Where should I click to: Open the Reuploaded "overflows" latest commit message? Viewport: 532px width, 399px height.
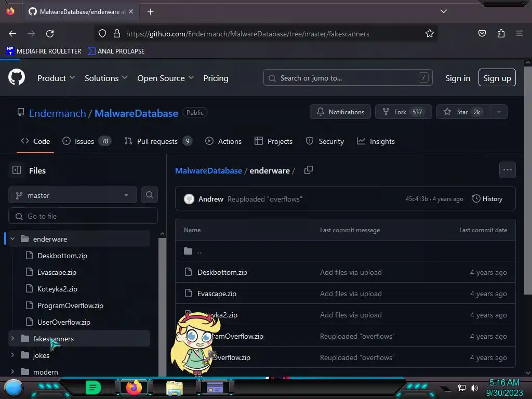[x=264, y=199]
